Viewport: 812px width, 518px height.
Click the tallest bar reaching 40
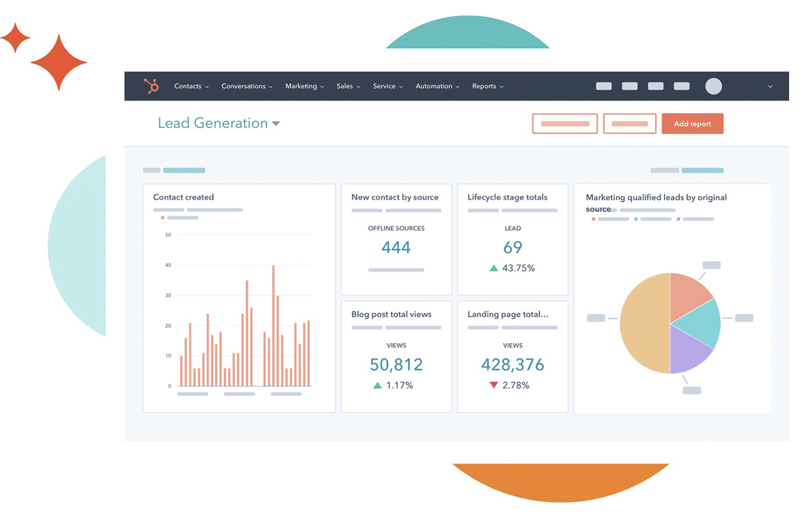pos(273,325)
